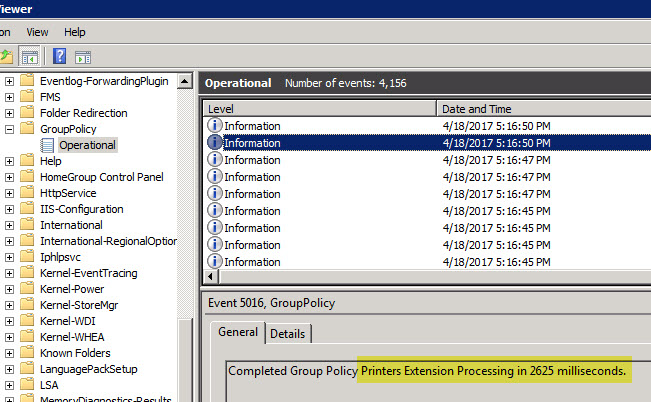Select the Help folder icon in tree

pyautogui.click(x=27, y=160)
